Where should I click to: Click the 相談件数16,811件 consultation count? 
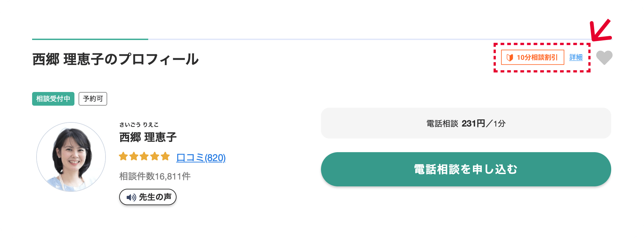click(x=155, y=176)
